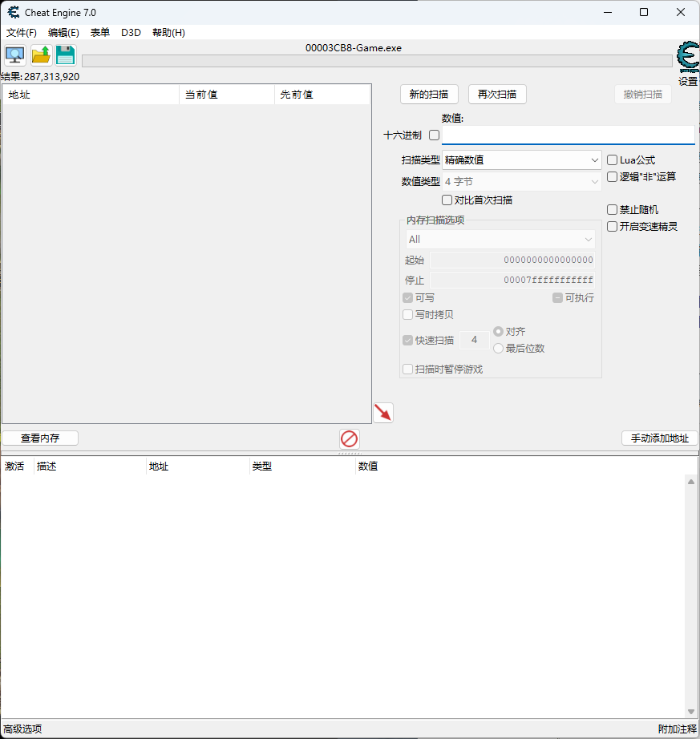Click the red clear address list icon
Image resolution: width=700 pixels, height=739 pixels.
pos(350,438)
